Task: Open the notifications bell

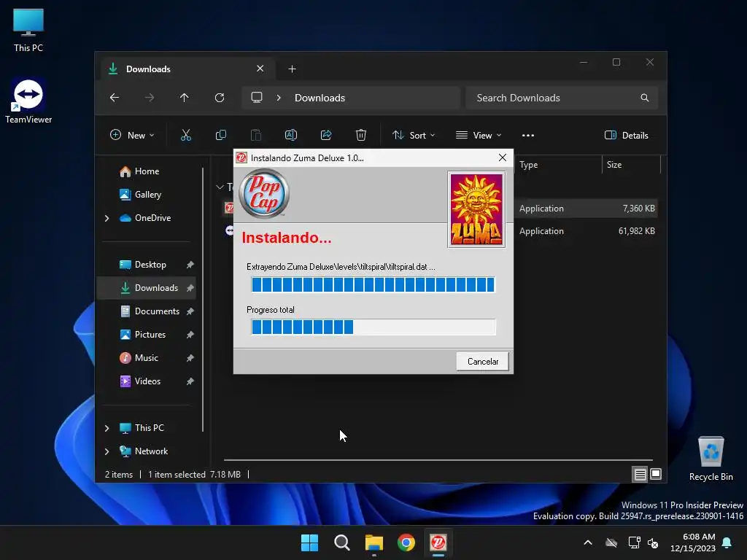Action: point(727,542)
